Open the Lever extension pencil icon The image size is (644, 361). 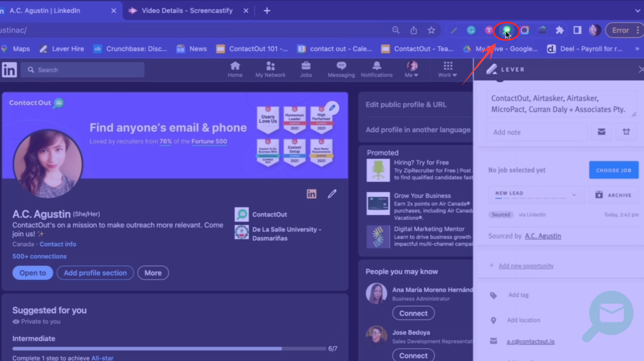(454, 30)
